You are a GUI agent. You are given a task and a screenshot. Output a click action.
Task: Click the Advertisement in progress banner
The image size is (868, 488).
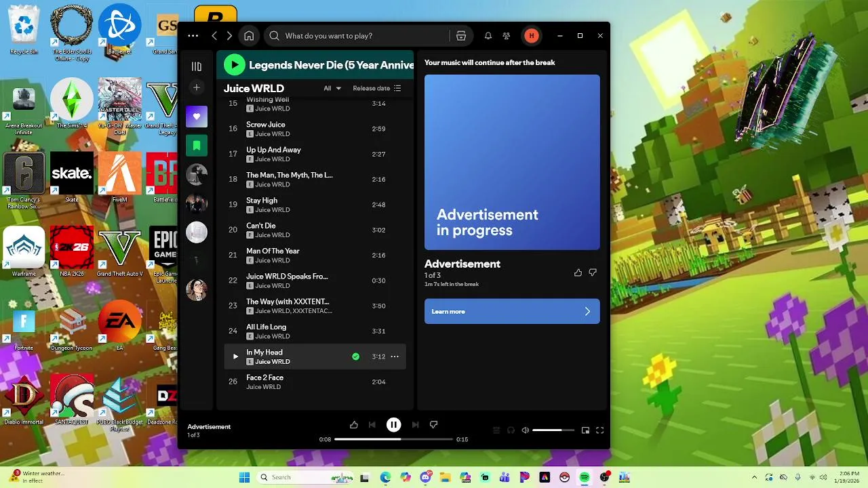pyautogui.click(x=512, y=162)
